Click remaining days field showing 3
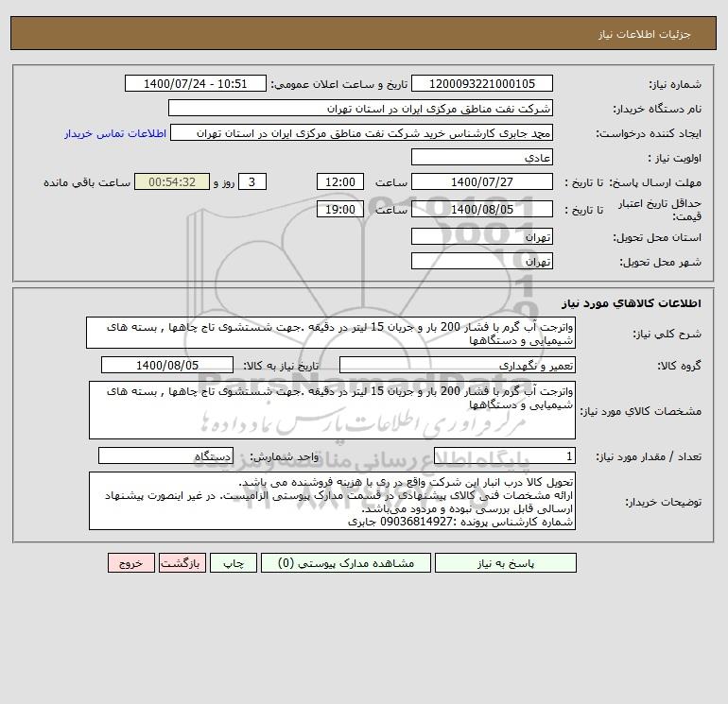This screenshot has height=704, width=728. pyautogui.click(x=252, y=182)
